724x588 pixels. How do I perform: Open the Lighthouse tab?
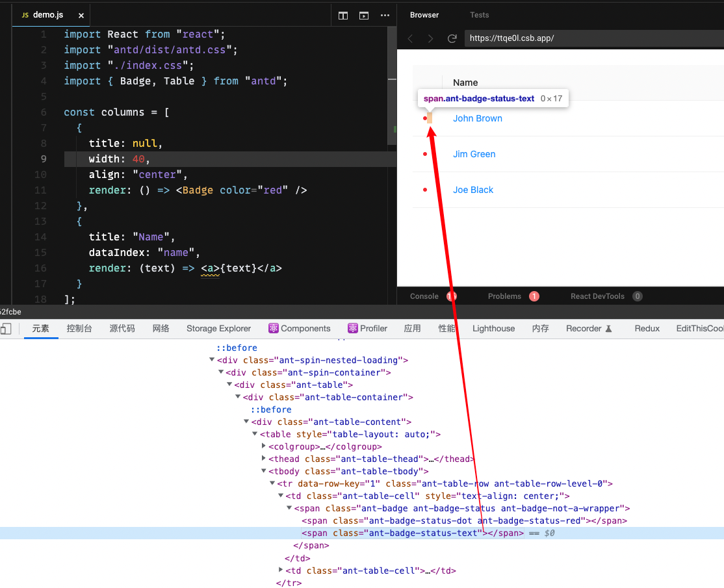point(493,329)
